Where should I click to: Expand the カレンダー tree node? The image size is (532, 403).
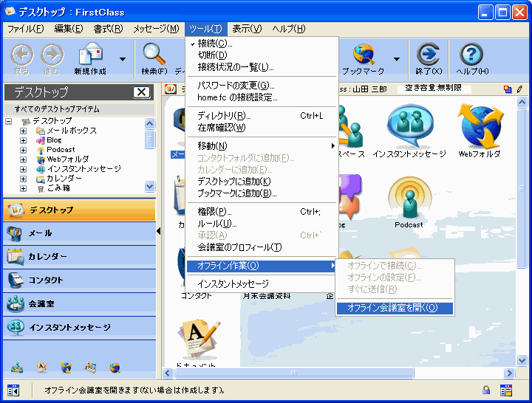(x=23, y=179)
